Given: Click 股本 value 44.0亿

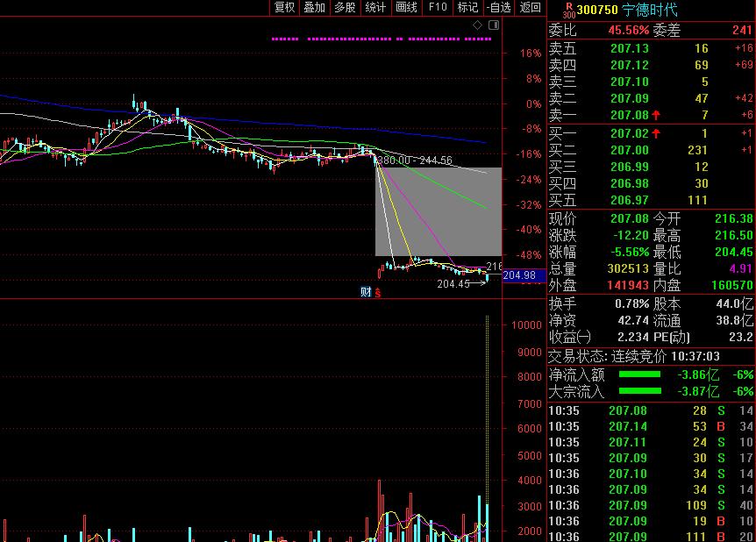Looking at the screenshot, I should pos(734,303).
